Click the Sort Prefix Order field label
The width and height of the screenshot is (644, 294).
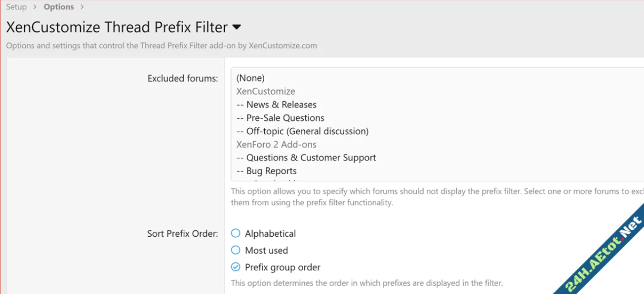click(x=182, y=234)
